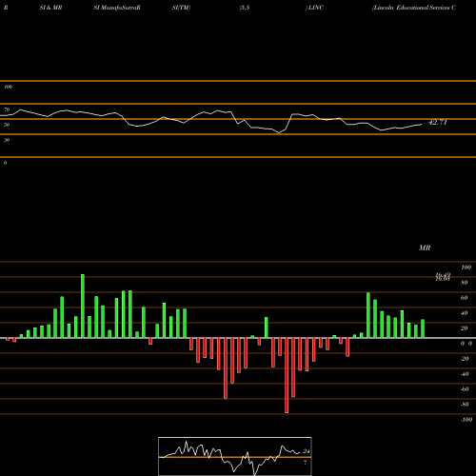
Task: Click the Lincoln Educational Services title text
Action: [414, 8]
